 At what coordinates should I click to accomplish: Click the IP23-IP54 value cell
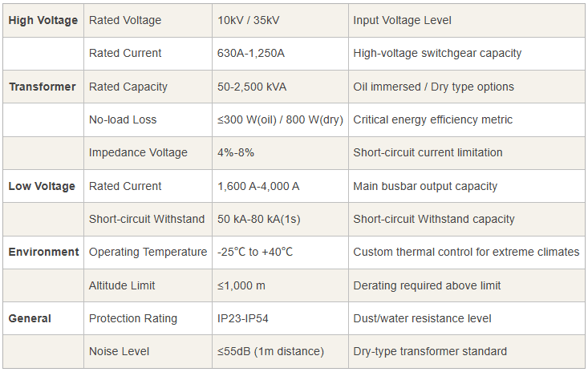coord(243,318)
